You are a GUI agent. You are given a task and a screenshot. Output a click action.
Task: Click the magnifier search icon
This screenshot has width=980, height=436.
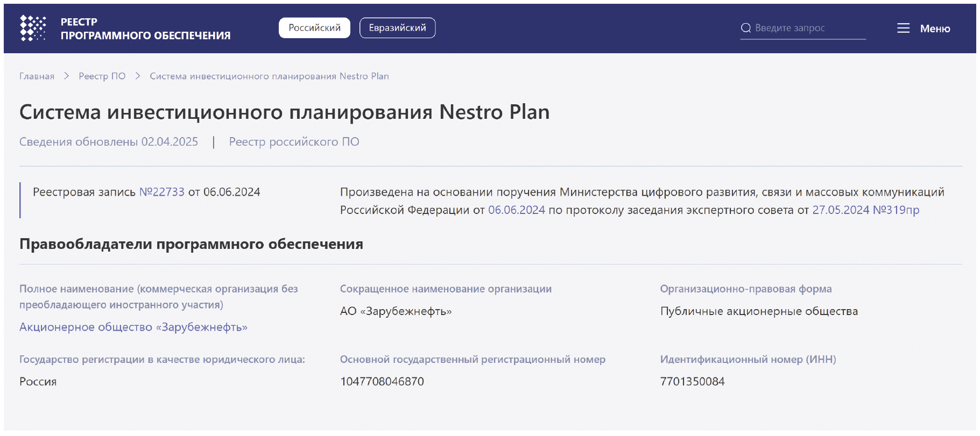[745, 28]
